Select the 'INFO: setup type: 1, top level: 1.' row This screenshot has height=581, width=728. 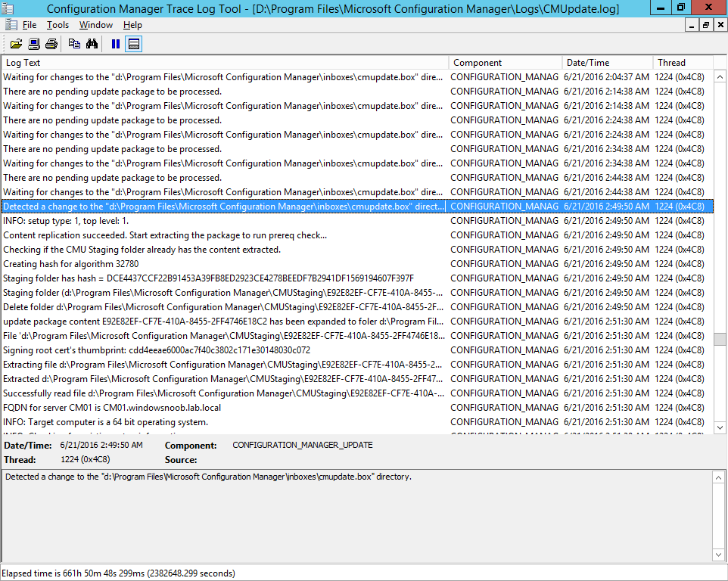357,221
